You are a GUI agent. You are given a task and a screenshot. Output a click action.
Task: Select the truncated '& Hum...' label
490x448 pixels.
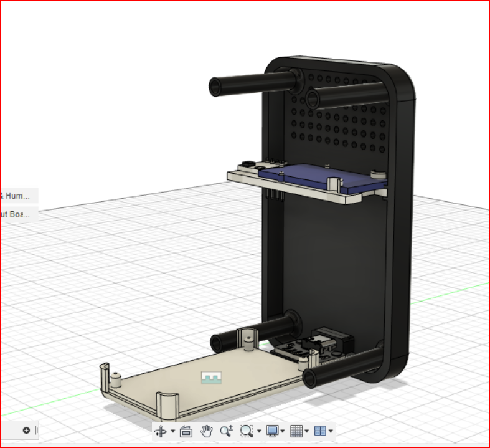pyautogui.click(x=15, y=196)
